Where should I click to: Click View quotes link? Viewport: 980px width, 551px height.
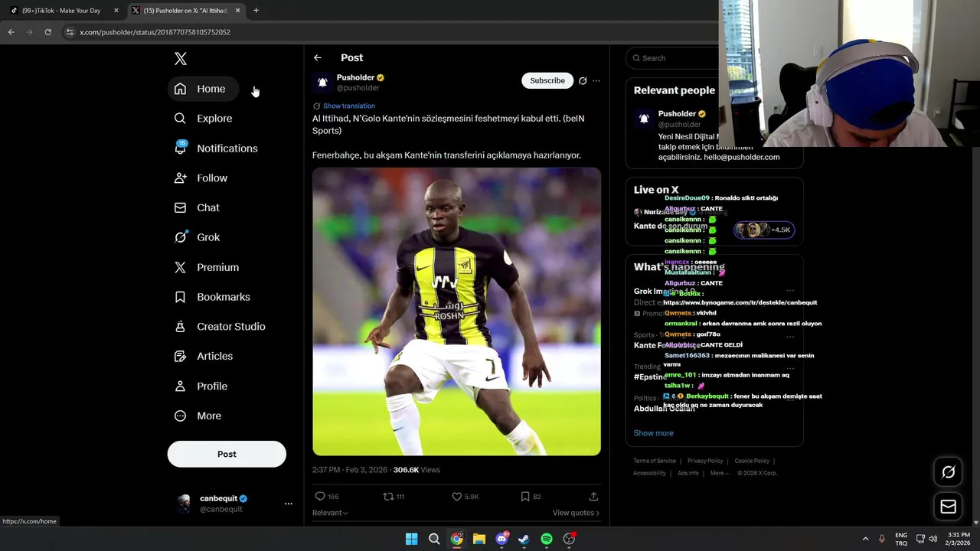point(576,513)
